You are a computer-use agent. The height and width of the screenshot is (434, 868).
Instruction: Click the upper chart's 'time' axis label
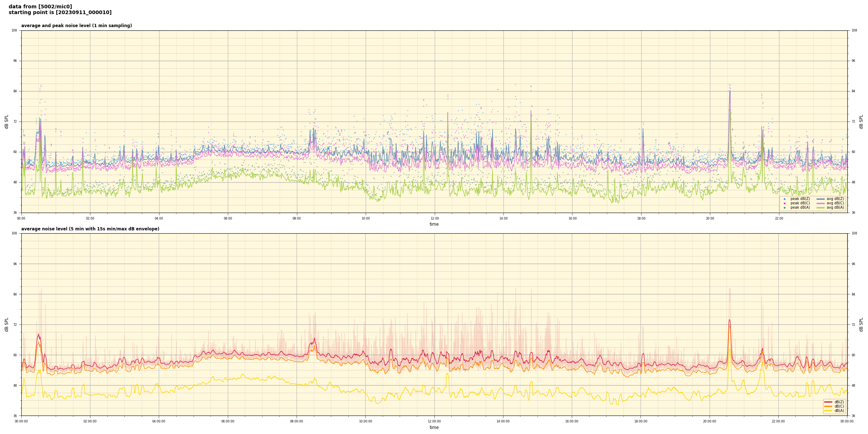tap(434, 224)
